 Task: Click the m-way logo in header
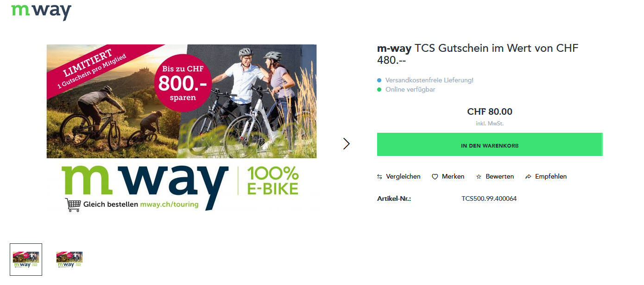(41, 11)
